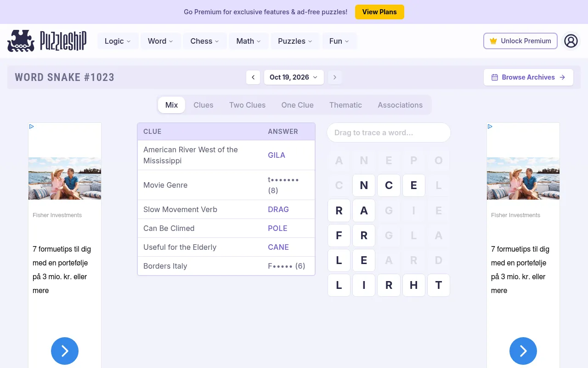
Task: Click the blue arrow in the left advertisement
Action: pyautogui.click(x=65, y=351)
